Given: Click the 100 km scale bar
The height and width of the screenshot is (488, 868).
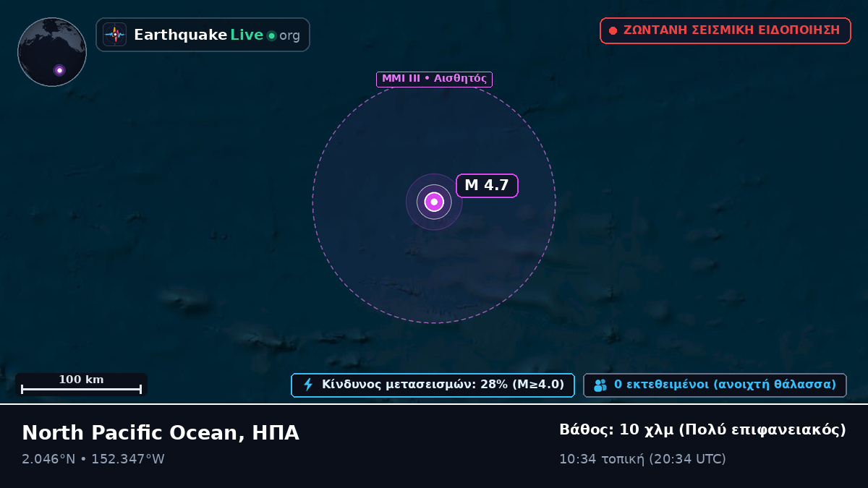Looking at the screenshot, I should [x=81, y=385].
